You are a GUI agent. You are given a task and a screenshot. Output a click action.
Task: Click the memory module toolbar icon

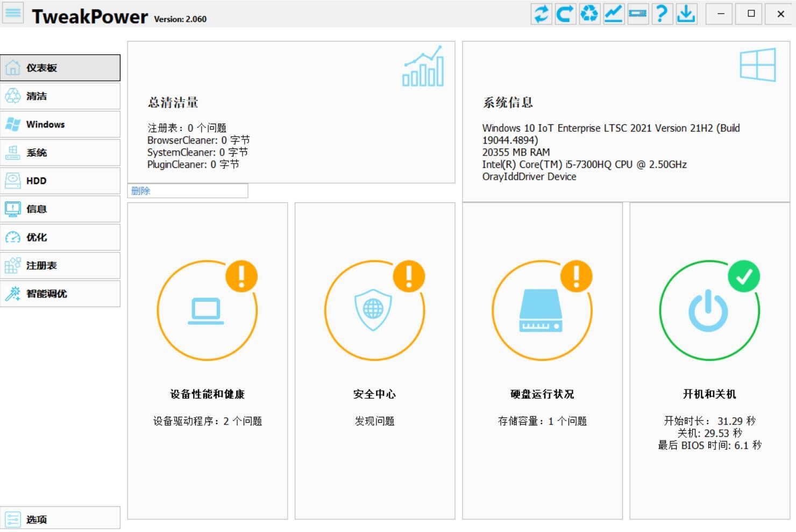[x=638, y=13]
